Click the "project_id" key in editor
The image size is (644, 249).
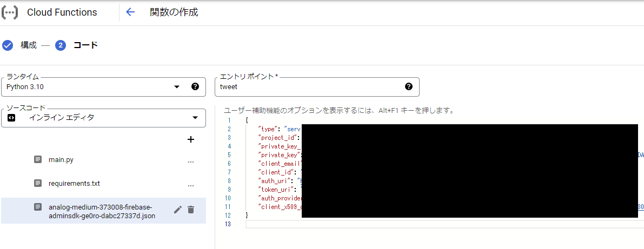(277, 138)
